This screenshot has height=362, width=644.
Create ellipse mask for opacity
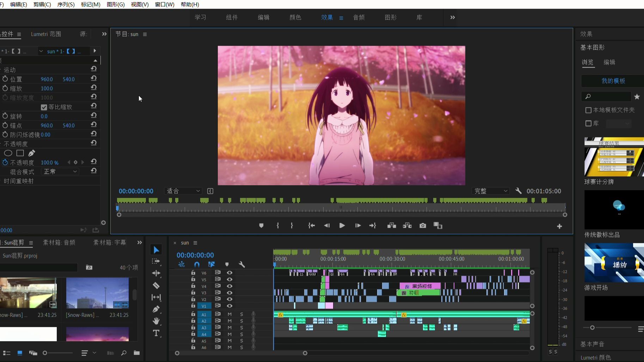[8, 153]
